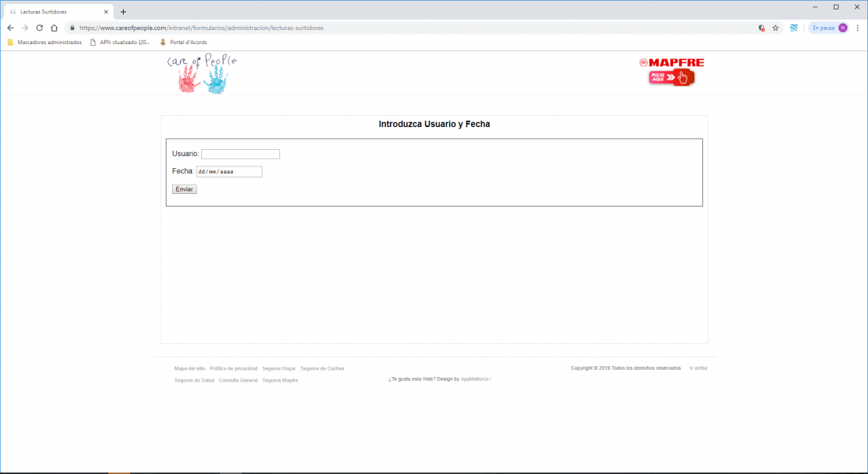
Task: Click the browser forward arrow
Action: [x=25, y=28]
